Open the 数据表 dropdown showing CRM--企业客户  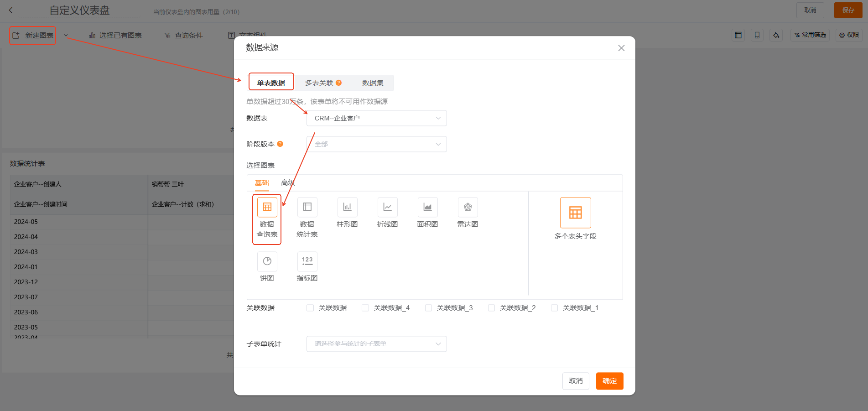376,118
